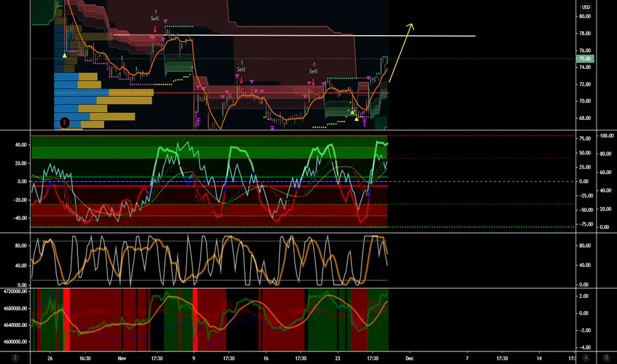
Task: Click the 76.00 price axis label
Action: tap(585, 50)
